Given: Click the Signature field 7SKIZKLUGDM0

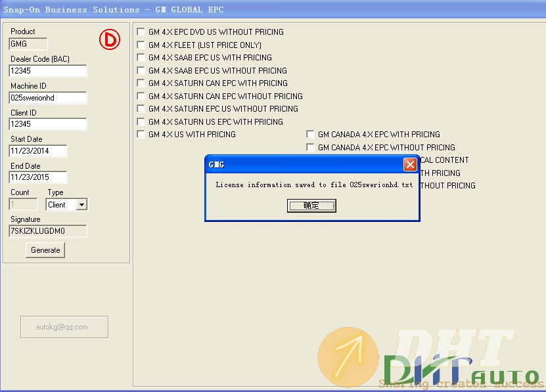Looking at the screenshot, I should [48, 231].
